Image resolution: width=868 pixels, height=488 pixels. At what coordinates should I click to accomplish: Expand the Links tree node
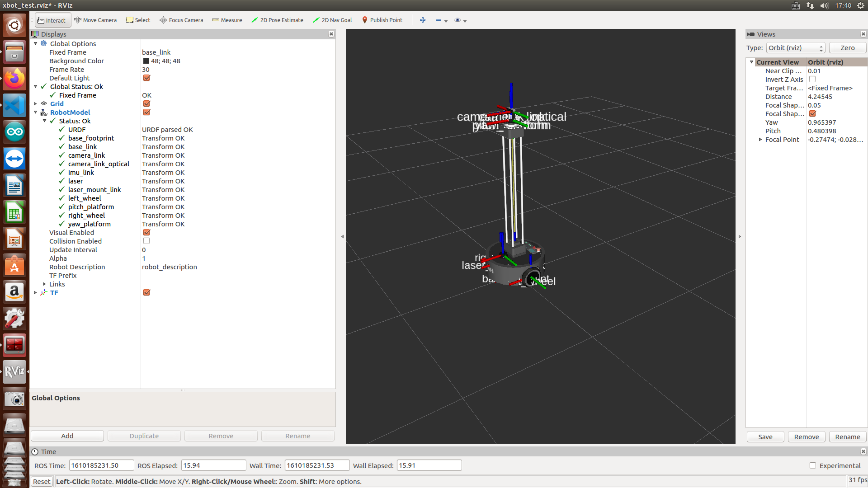pos(44,284)
